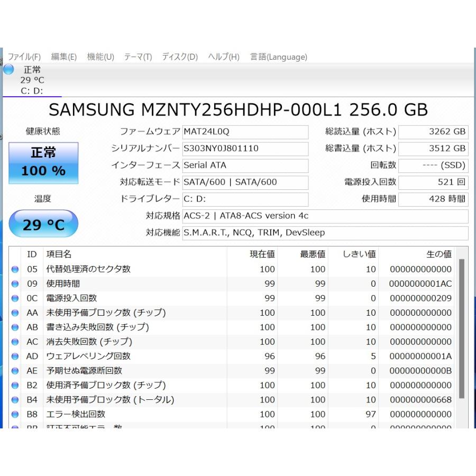Click the rotation rate value ---- (SSD)

click(x=434, y=166)
